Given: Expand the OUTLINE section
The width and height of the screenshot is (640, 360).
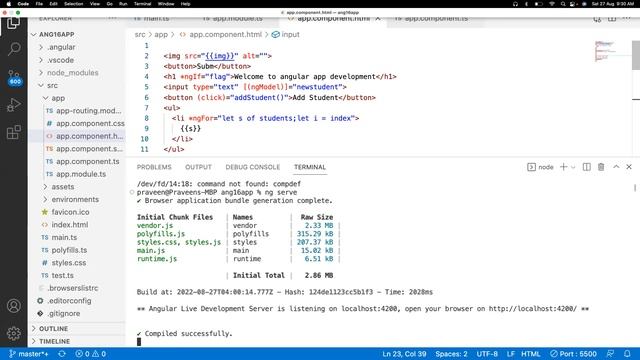Looking at the screenshot, I should tap(78, 329).
